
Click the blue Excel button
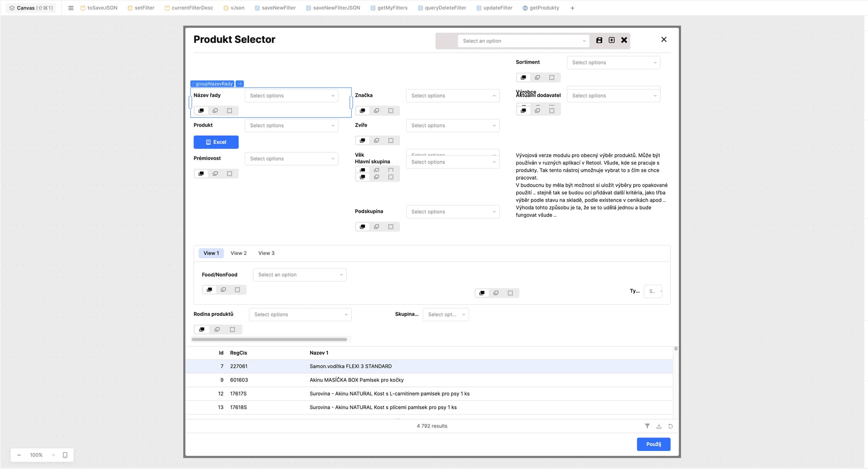click(216, 142)
